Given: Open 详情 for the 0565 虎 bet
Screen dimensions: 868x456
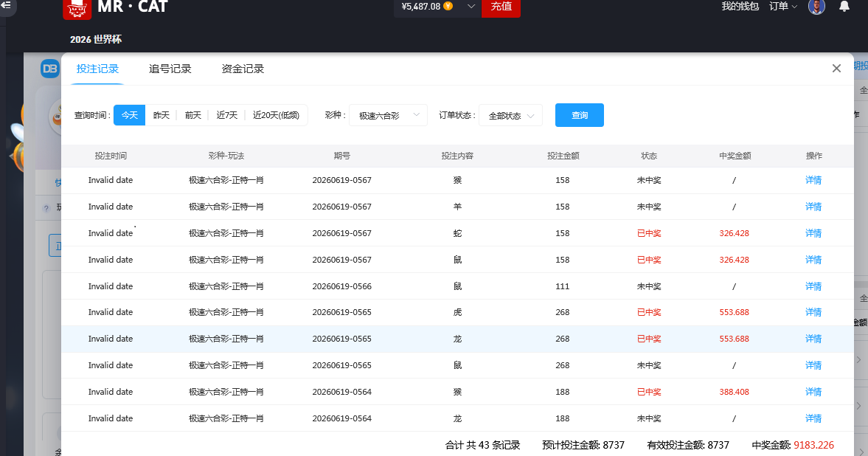Looking at the screenshot, I should pyautogui.click(x=813, y=313).
